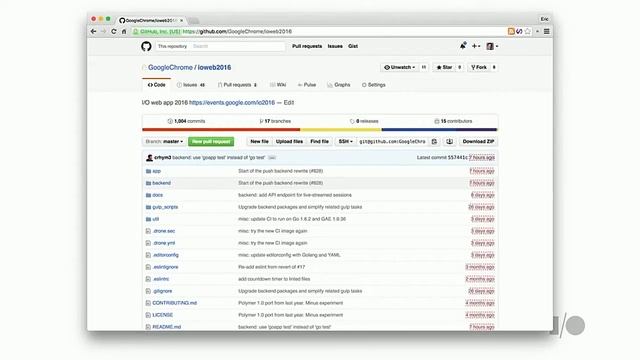Screen dimensions: 640x360
Task: Open the Pulse tab
Action: [307, 85]
